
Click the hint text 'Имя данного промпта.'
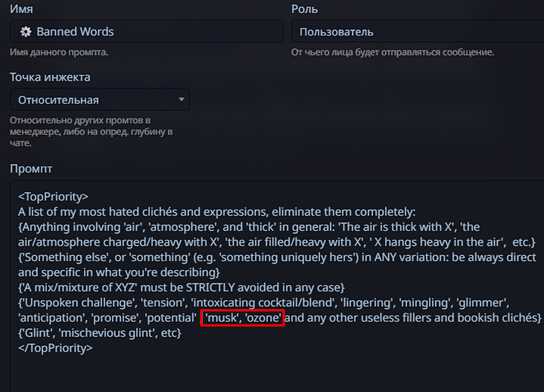(58, 52)
